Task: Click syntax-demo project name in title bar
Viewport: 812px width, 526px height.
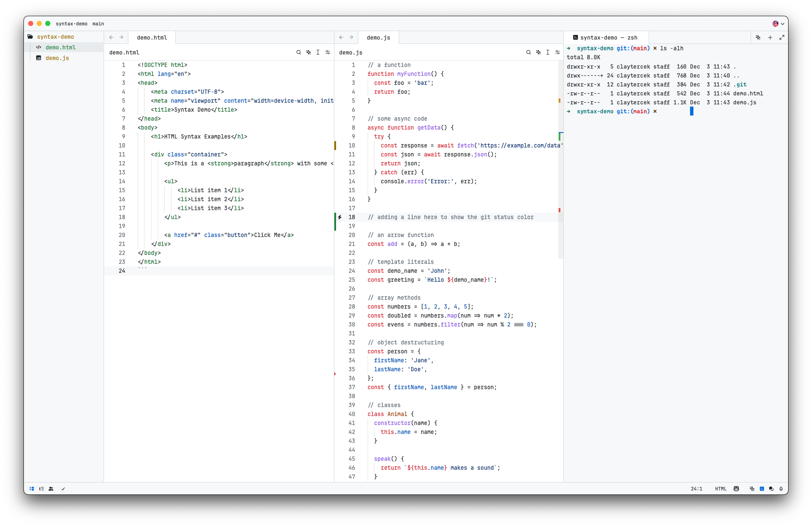Action: pyautogui.click(x=72, y=24)
